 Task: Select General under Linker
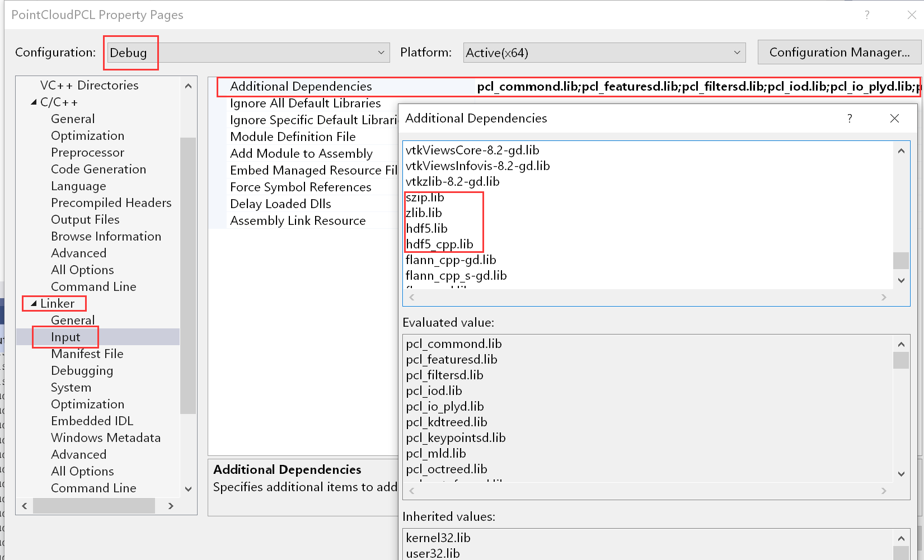[73, 320]
